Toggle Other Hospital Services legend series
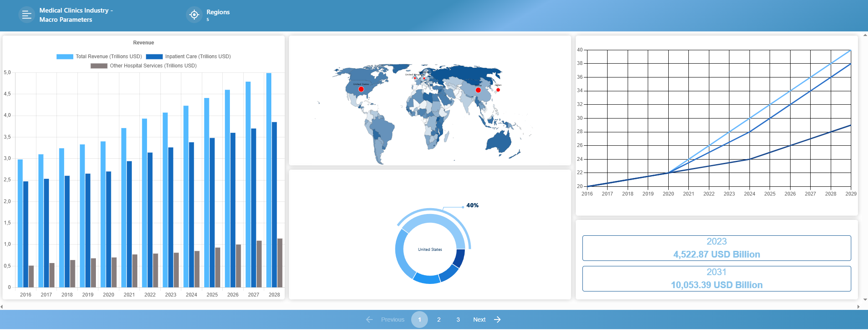This screenshot has height=330, width=868. click(144, 66)
